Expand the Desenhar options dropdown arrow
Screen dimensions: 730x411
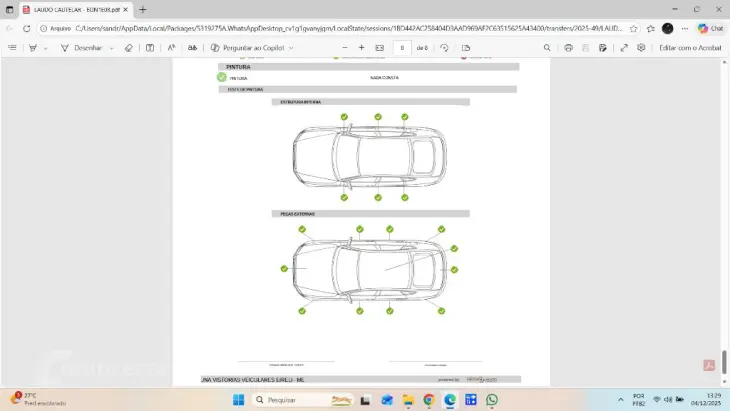tap(111, 47)
